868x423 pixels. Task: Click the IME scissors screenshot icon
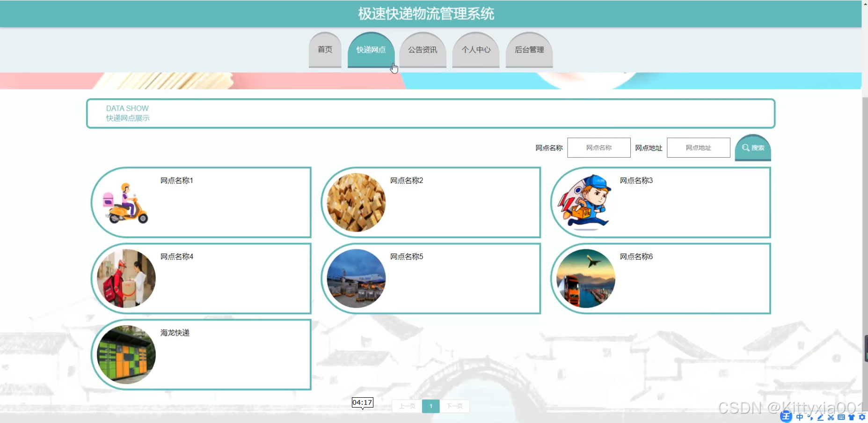pos(831,417)
